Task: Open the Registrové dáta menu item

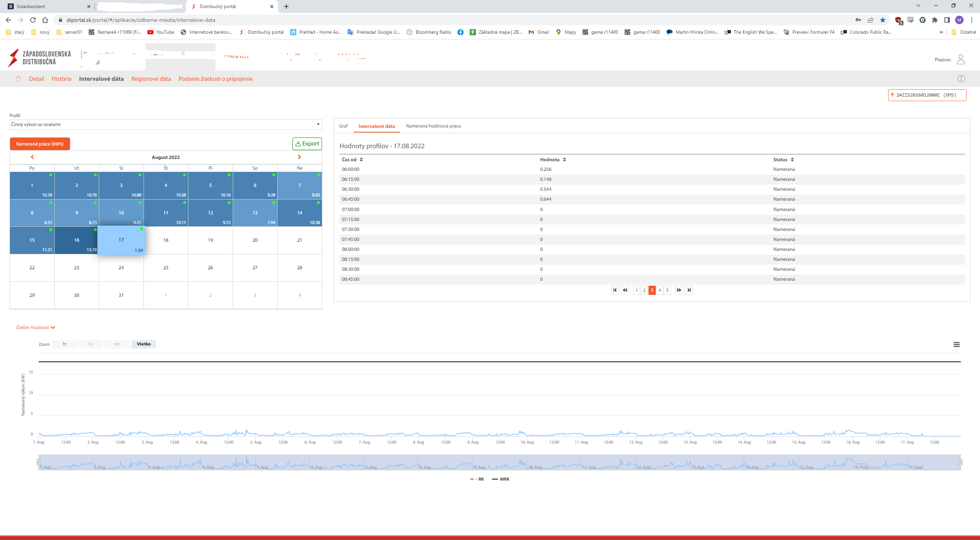Action: click(151, 79)
